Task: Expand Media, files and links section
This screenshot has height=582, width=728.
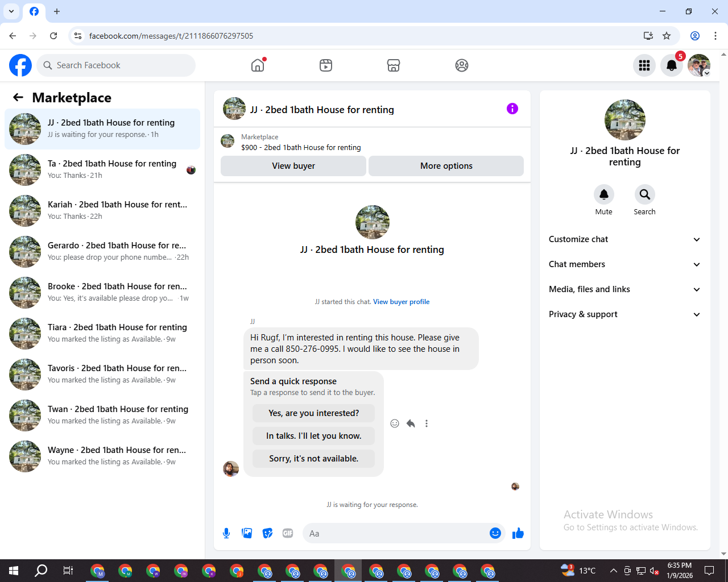Action: 624,289
